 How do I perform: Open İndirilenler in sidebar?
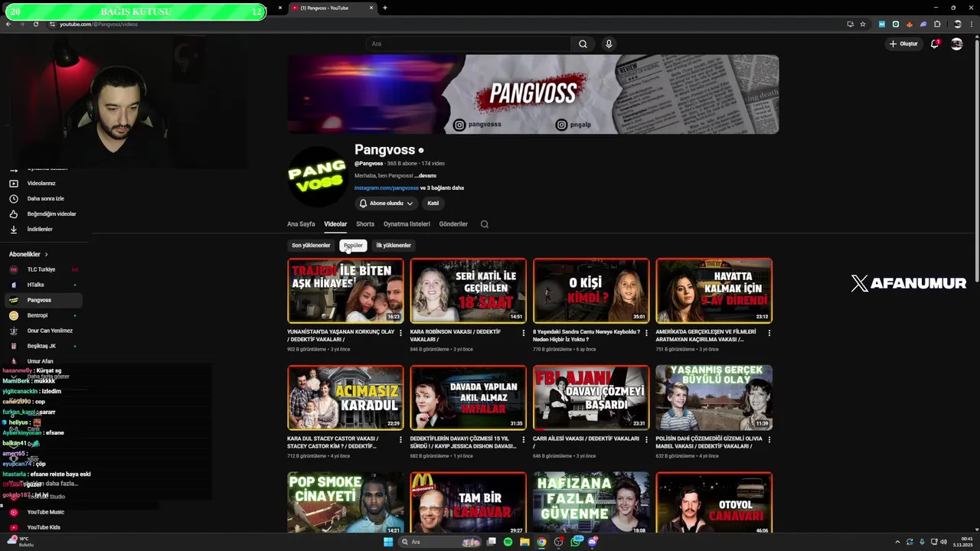(x=45, y=229)
